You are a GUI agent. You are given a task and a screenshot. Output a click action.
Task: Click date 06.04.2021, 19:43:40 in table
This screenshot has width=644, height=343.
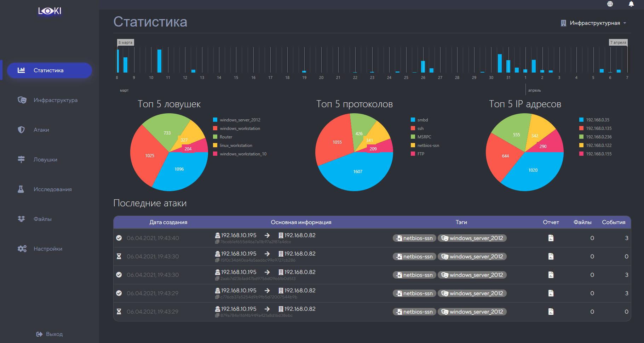[x=153, y=238]
